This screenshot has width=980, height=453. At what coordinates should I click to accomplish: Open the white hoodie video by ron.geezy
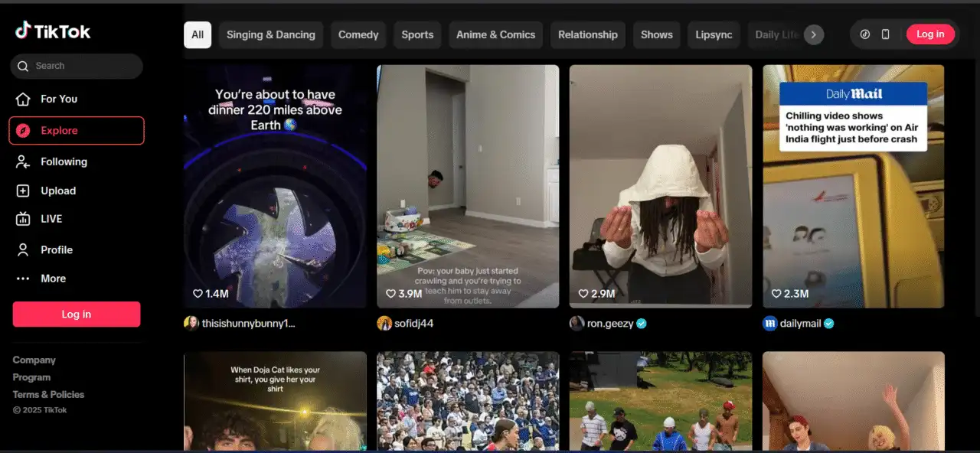click(661, 186)
